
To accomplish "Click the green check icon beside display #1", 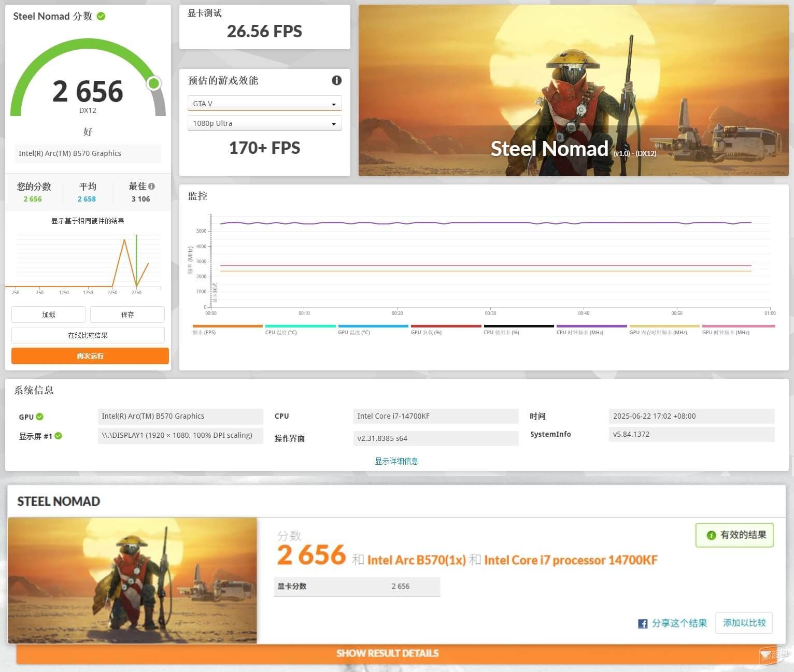I will (58, 436).
